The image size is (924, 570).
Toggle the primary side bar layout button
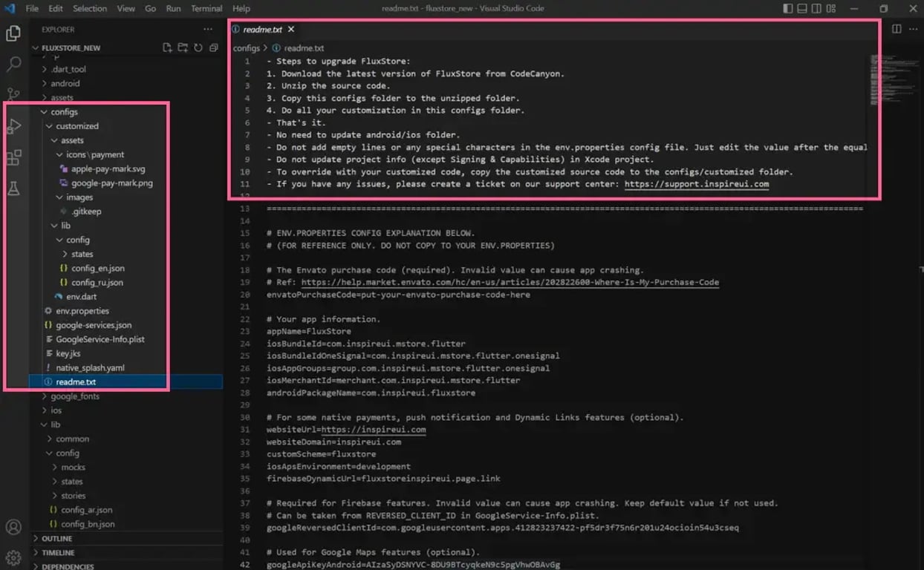point(788,9)
